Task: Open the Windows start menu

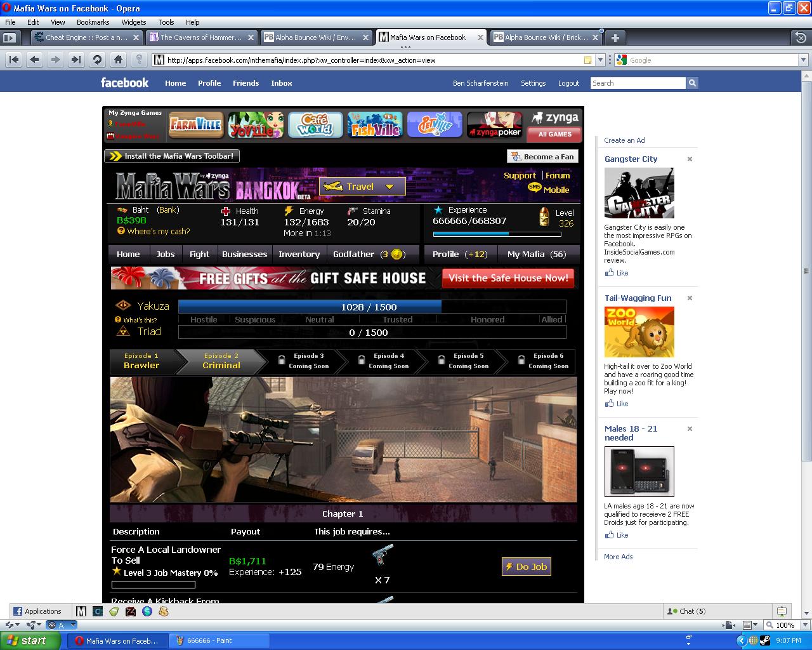Action: point(27,640)
